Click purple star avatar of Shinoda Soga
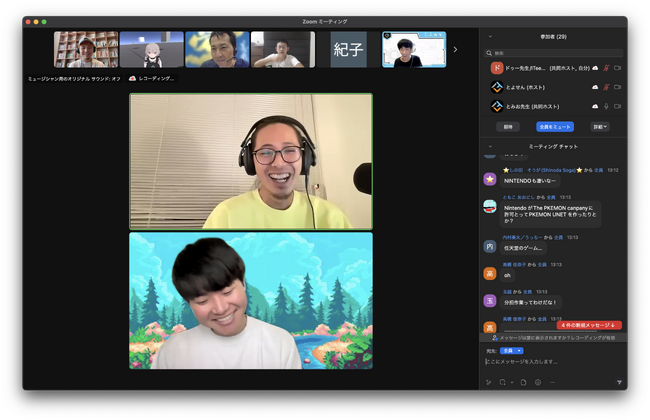650x420 pixels. pos(490,180)
